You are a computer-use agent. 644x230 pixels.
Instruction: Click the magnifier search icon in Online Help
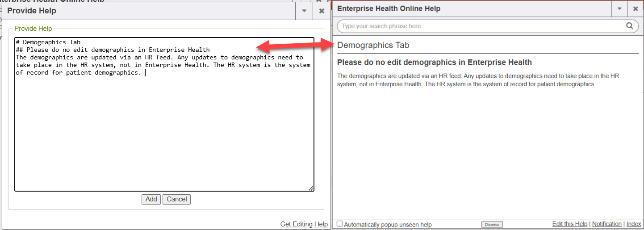tap(629, 26)
